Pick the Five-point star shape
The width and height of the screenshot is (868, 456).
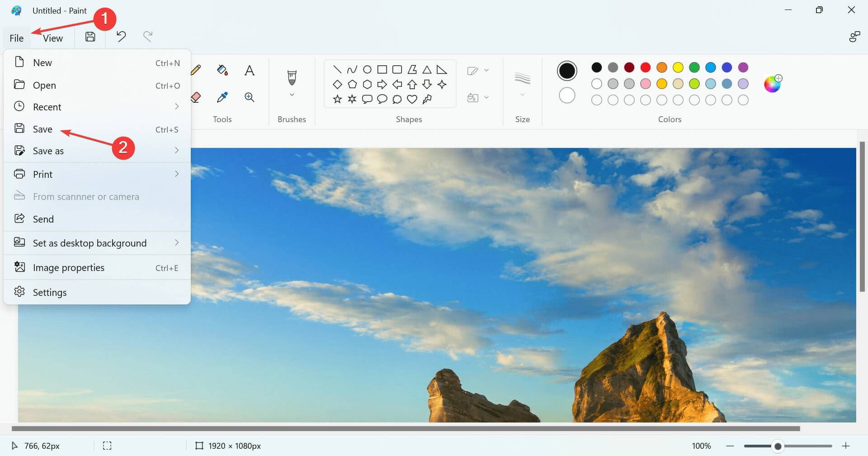pos(337,99)
